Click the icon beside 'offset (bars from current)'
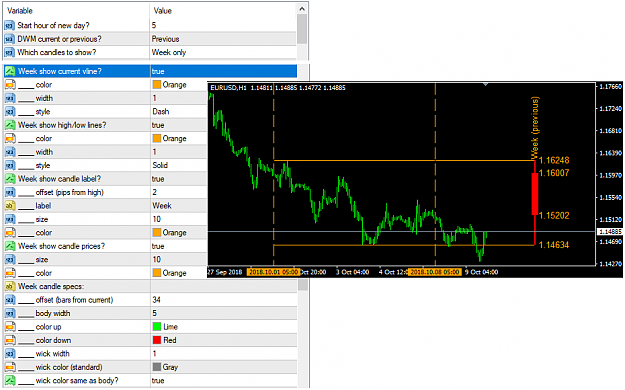 point(10,300)
